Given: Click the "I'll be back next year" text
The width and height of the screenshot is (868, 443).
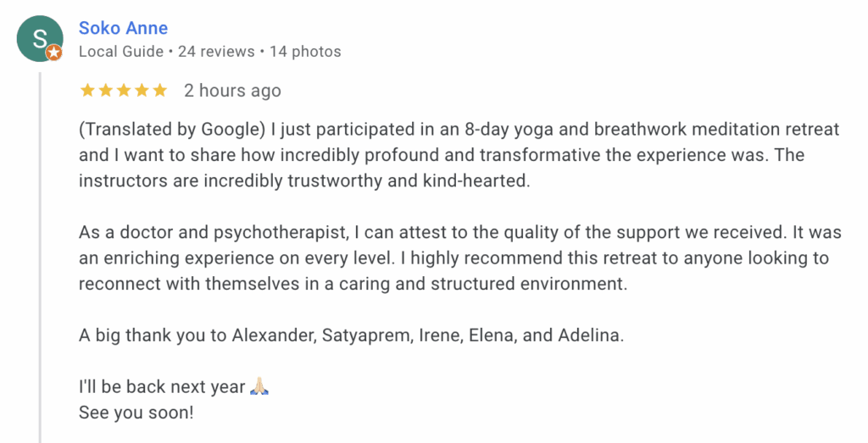Looking at the screenshot, I should (161, 388).
